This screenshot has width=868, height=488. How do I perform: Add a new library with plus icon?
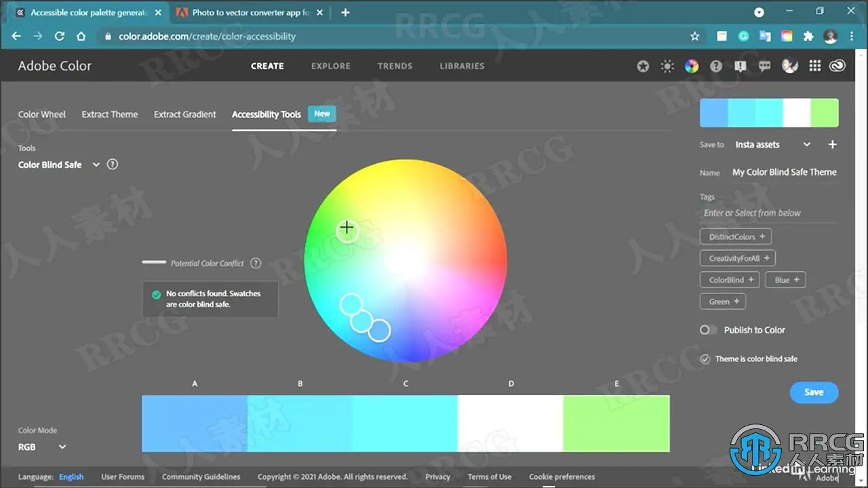point(833,144)
